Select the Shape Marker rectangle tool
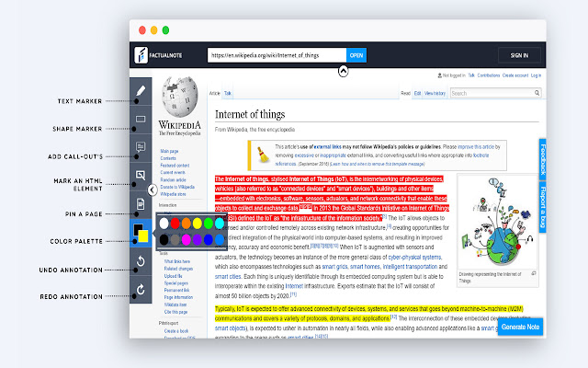Viewport: 588px width, 368px height. coord(141,119)
